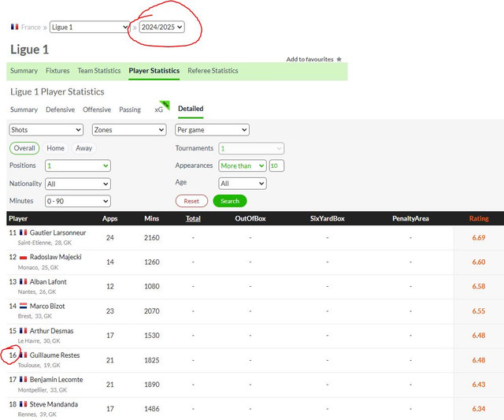Sort by the Mins column header
This screenshot has width=504, height=420.
pos(152,219)
